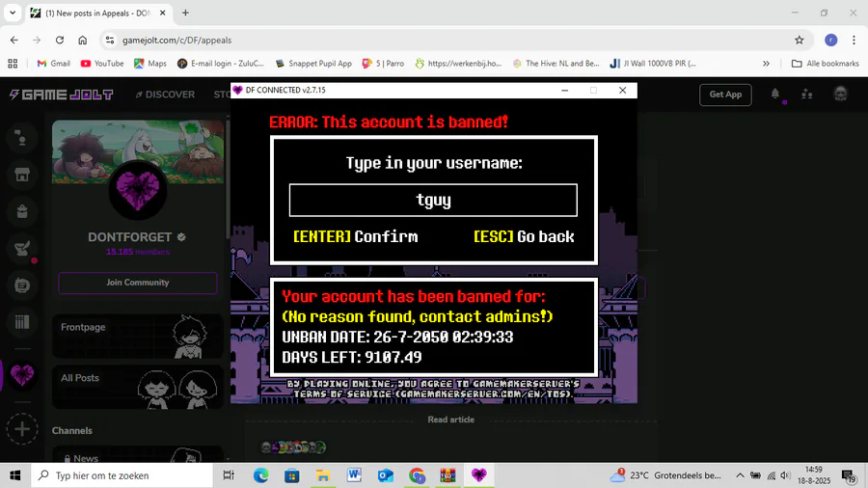Image resolution: width=868 pixels, height=488 pixels.
Task: Switch to DF CONNECTED heart taskbar icon
Action: pos(478,475)
